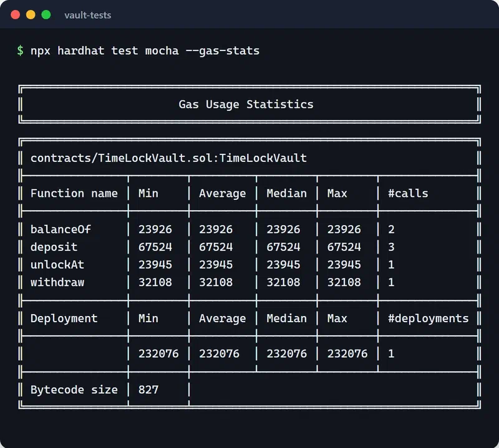Click balanceOf Min value 23926
The height and width of the screenshot is (448, 499).
155,229
